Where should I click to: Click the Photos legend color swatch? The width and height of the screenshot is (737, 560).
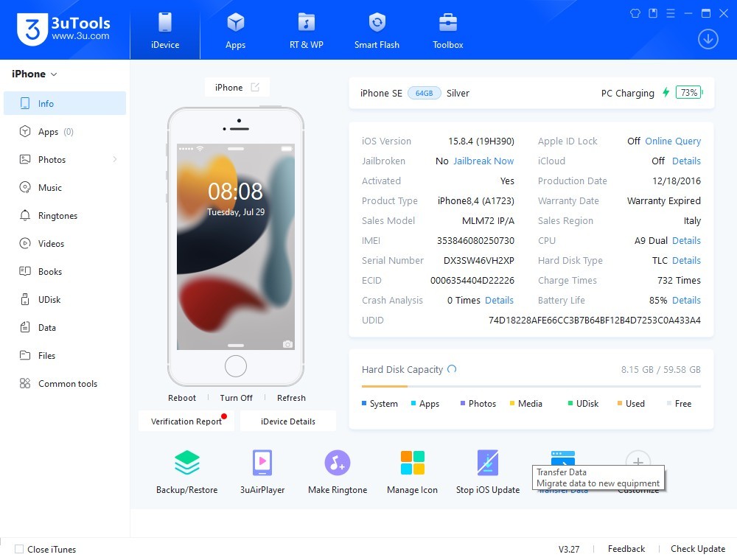pos(463,403)
